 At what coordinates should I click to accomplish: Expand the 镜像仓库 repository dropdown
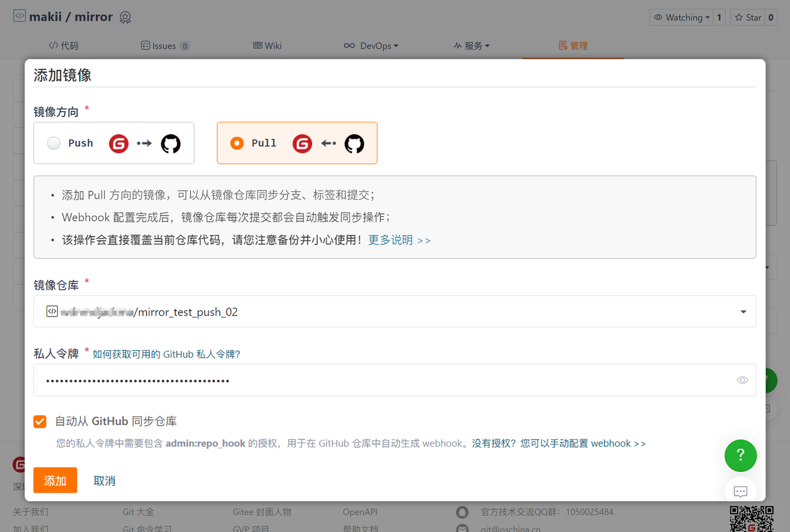pyautogui.click(x=743, y=311)
